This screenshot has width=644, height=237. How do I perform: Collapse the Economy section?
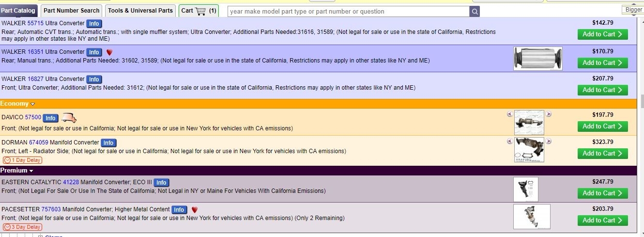(33, 104)
